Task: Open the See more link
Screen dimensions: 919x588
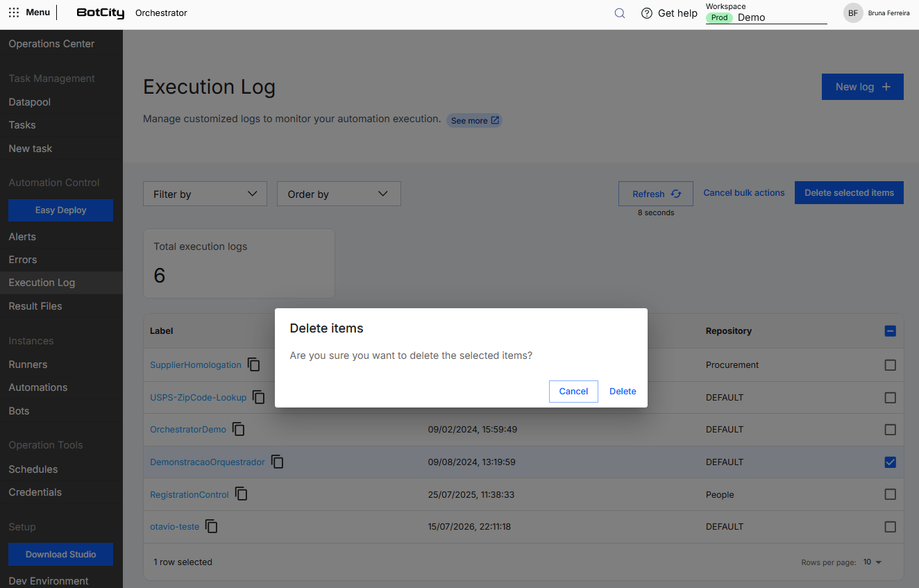Action: tap(474, 120)
